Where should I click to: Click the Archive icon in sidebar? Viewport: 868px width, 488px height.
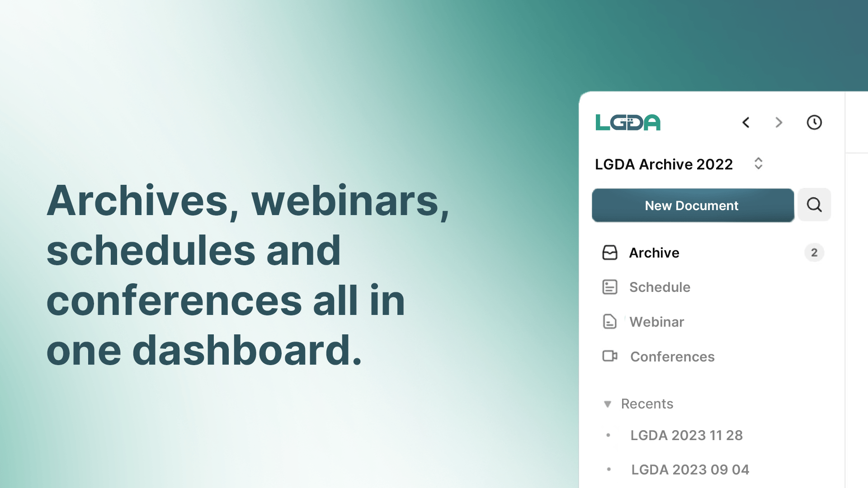click(x=609, y=252)
